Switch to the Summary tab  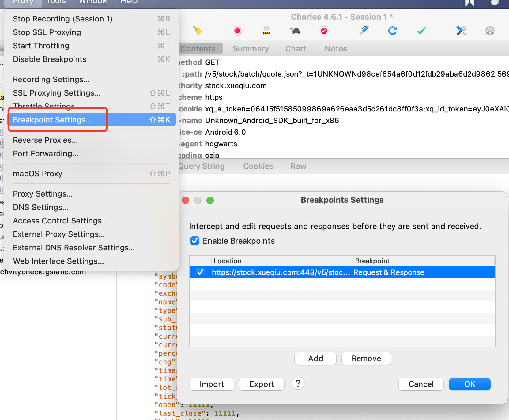click(251, 49)
